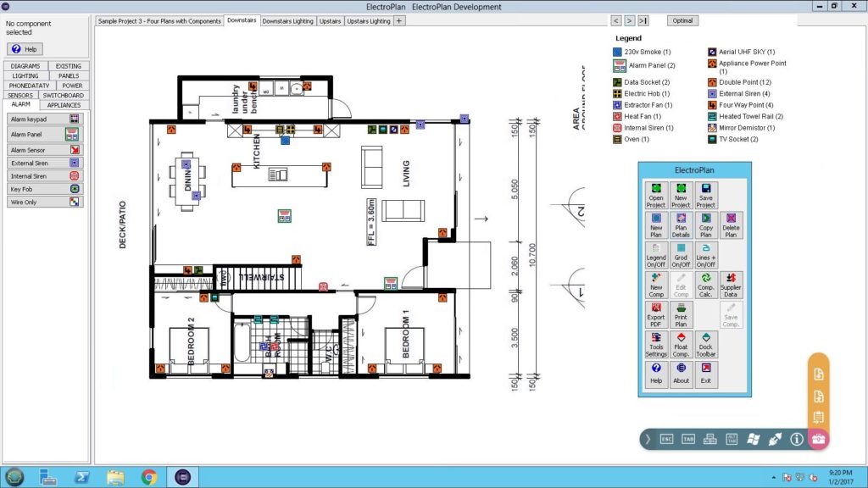The width and height of the screenshot is (868, 488).
Task: Expand the floating bar's left chevron
Action: (648, 439)
